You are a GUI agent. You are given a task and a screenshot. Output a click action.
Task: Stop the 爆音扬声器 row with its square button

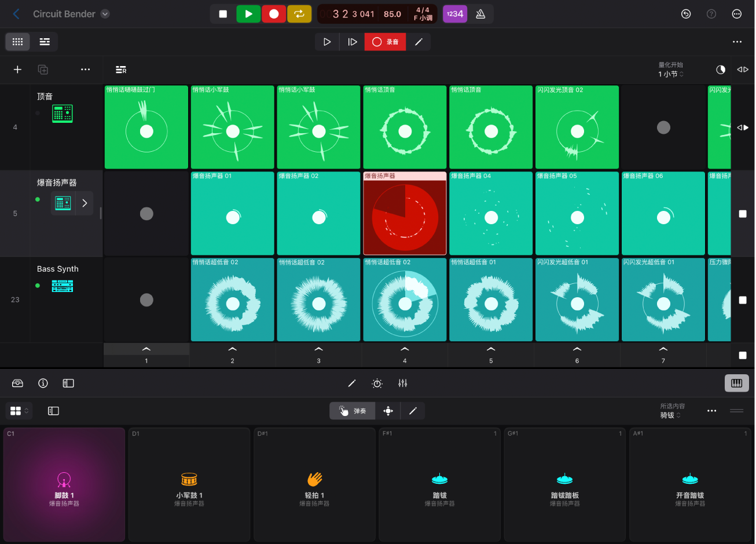point(743,214)
